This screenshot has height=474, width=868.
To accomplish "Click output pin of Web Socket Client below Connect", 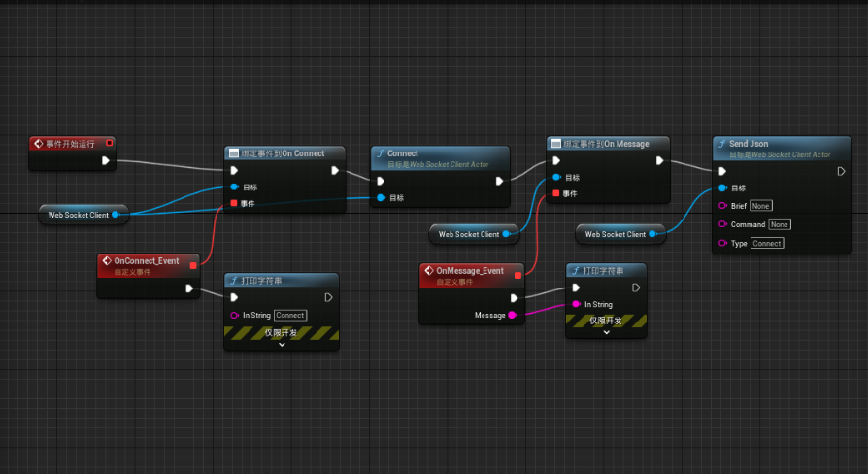I will click(x=506, y=234).
